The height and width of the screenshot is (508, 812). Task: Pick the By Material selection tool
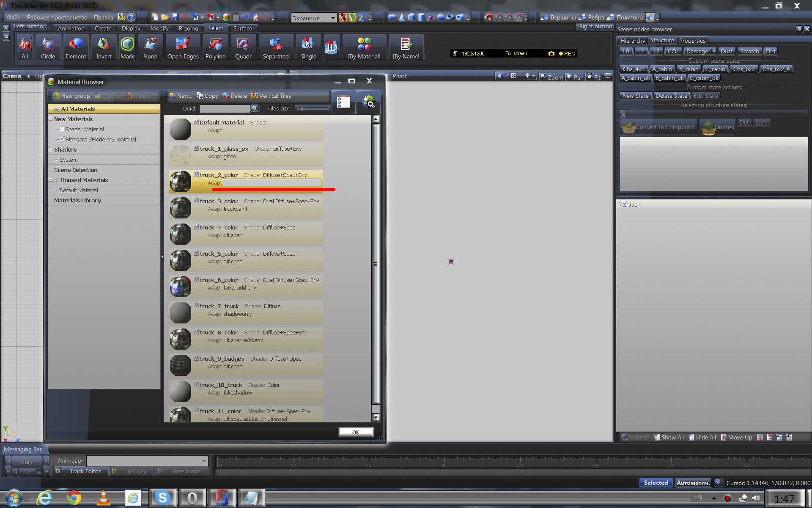(364, 47)
